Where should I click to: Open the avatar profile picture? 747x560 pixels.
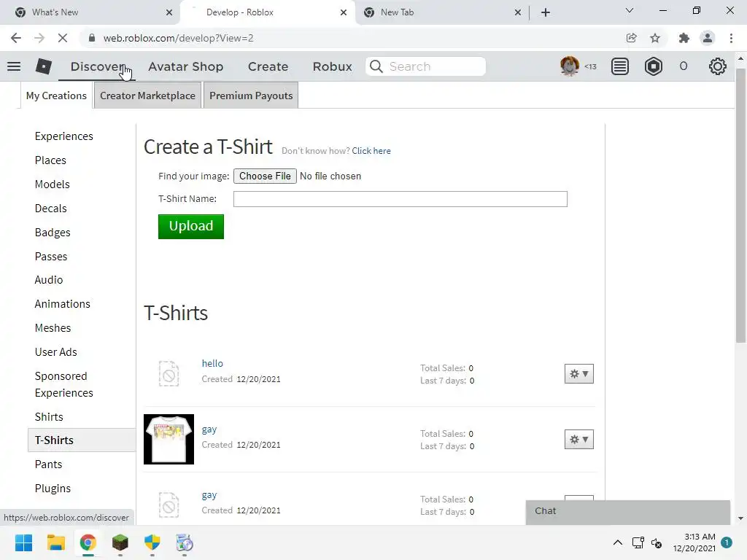[569, 66]
